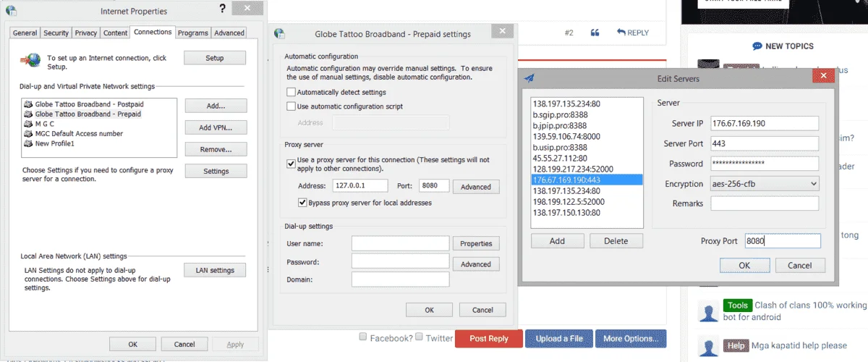The image size is (868, 362).
Task: Toggle the Facebook checkbox below the reply box
Action: pyautogui.click(x=364, y=337)
